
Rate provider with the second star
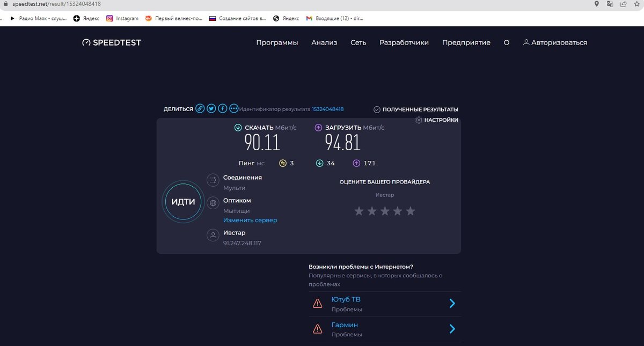(x=372, y=211)
